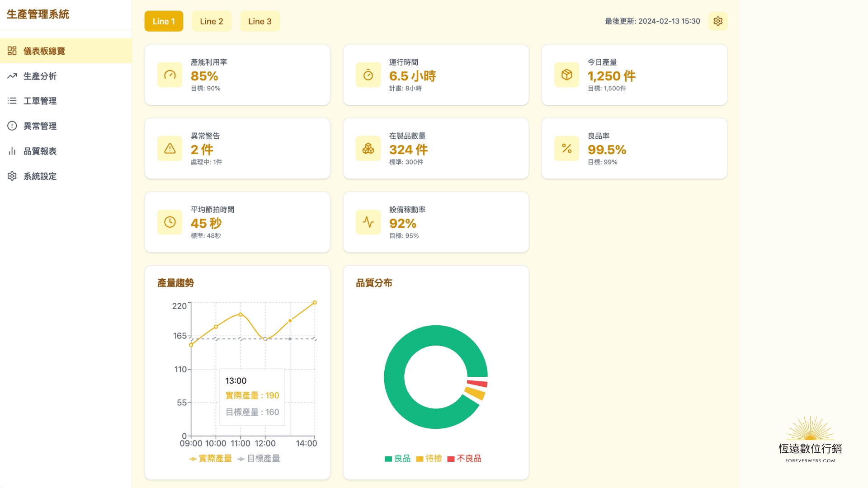This screenshot has height=488, width=868.
Task: Click the 品質報表 bar-chart icon
Action: click(12, 151)
